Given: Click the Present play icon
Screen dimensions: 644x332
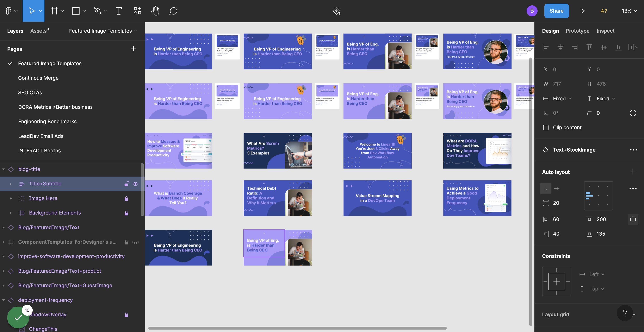Looking at the screenshot, I should (582, 11).
